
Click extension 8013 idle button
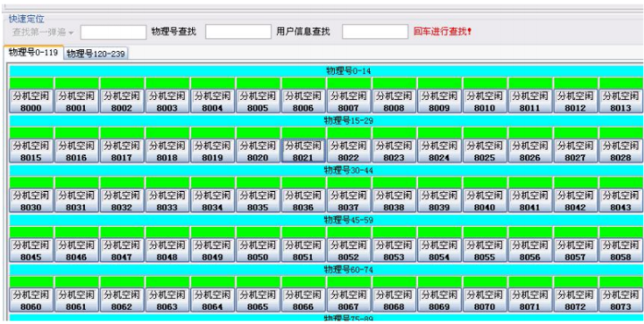[x=621, y=102]
